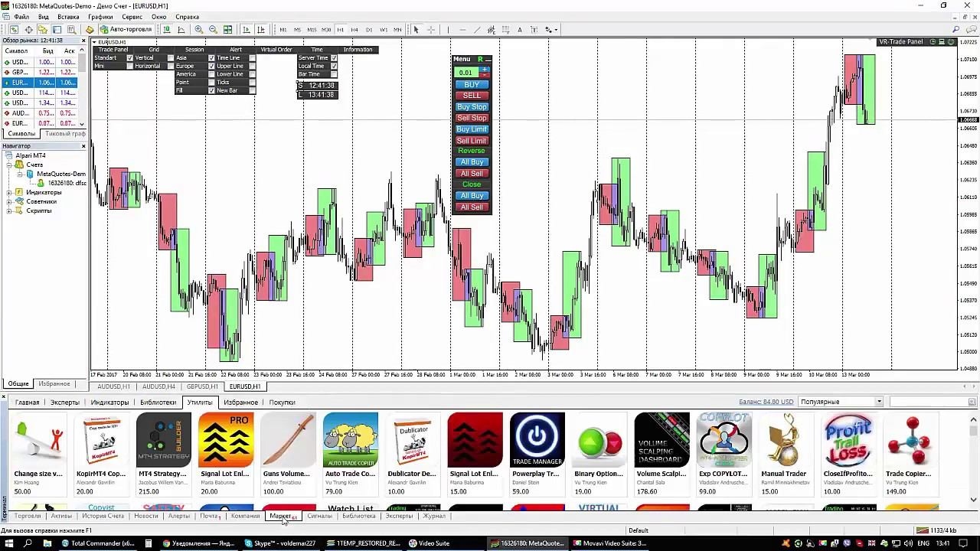Click the Buy Stop button

(x=472, y=107)
